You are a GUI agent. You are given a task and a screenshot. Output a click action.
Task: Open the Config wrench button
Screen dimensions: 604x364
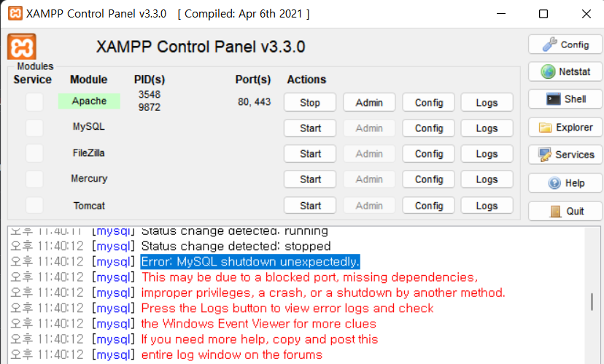[565, 44]
